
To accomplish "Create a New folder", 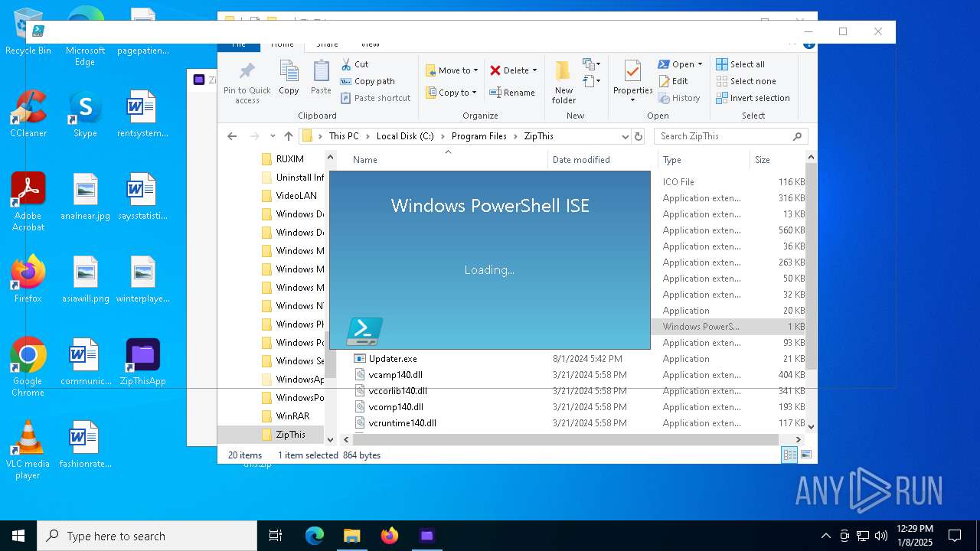I will point(563,82).
